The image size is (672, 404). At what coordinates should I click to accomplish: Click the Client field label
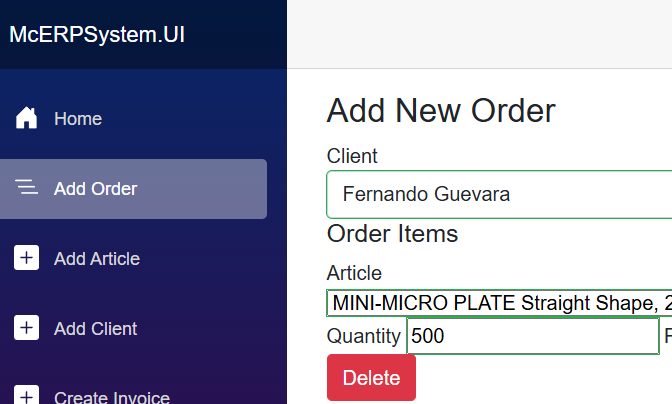(x=352, y=156)
